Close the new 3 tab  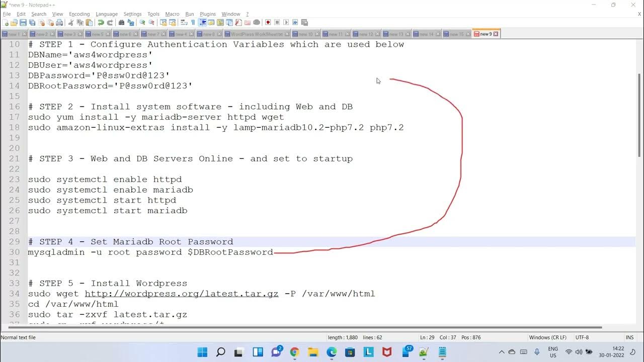[79, 34]
